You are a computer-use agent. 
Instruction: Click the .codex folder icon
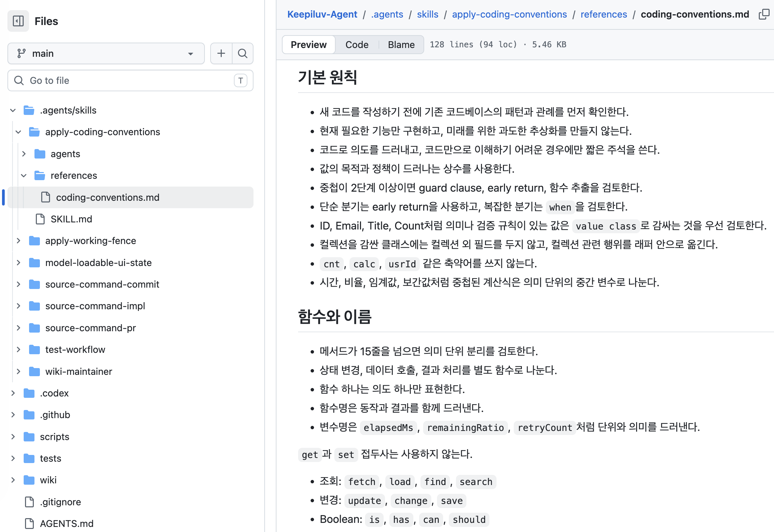[29, 393]
